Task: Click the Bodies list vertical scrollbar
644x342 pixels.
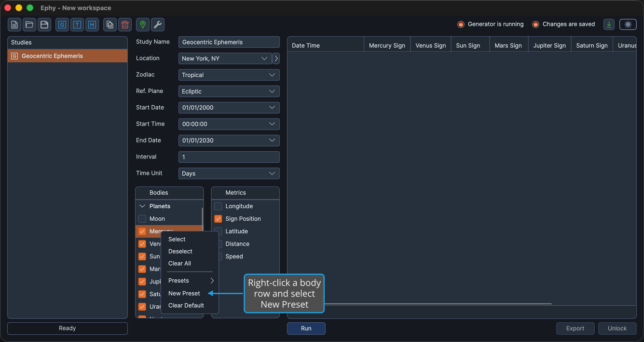Action: pyautogui.click(x=202, y=220)
